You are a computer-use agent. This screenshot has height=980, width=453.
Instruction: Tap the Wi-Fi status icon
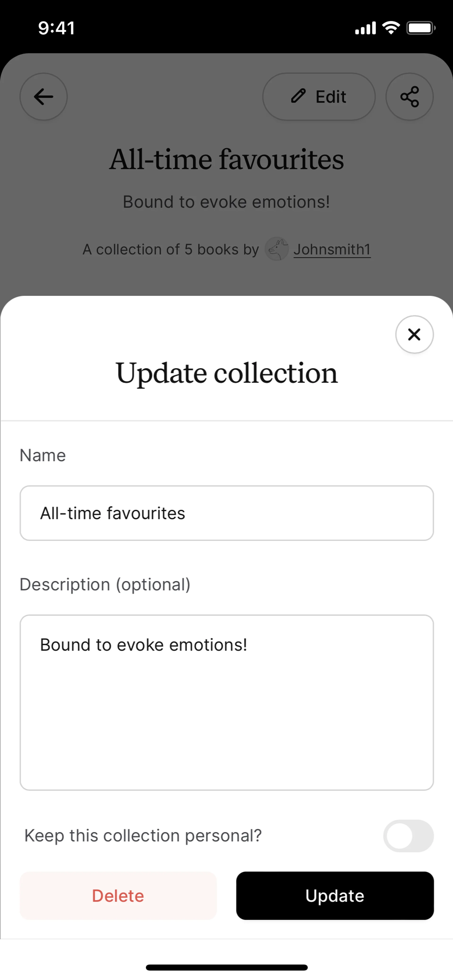click(390, 28)
